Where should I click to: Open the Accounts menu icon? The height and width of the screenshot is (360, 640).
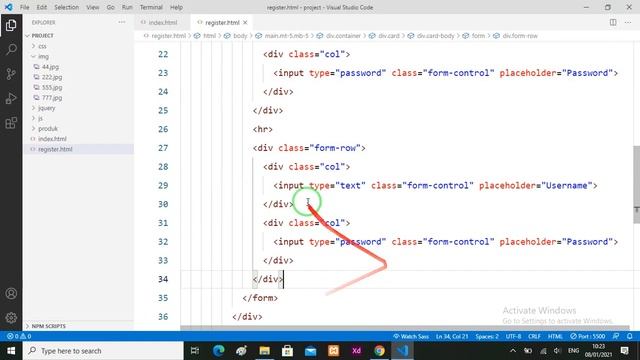(11, 293)
